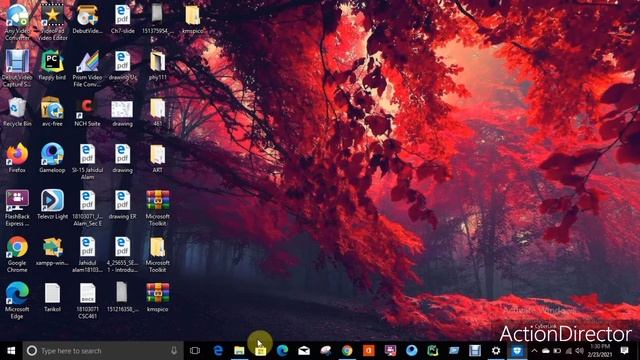Open Any Video Converter desktop shortcut
The width and height of the screenshot is (640, 360).
pyautogui.click(x=17, y=21)
